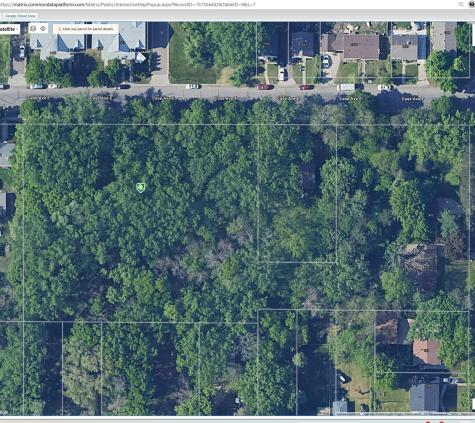Select the narrow wooded parcel right of main parcel
Viewport: 475px width, 423px height.
click(297, 193)
